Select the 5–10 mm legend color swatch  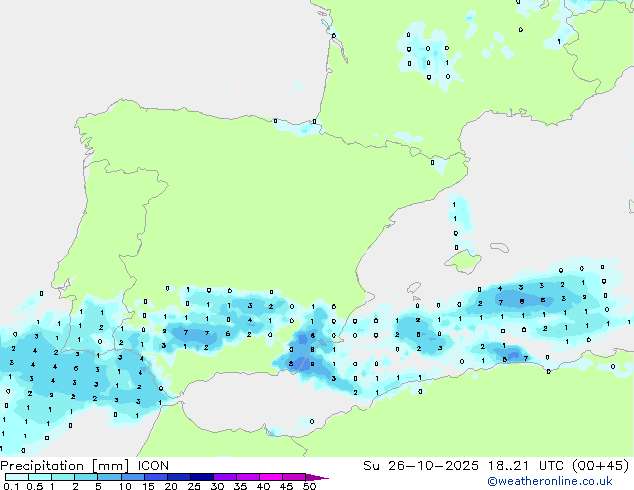coord(109,477)
